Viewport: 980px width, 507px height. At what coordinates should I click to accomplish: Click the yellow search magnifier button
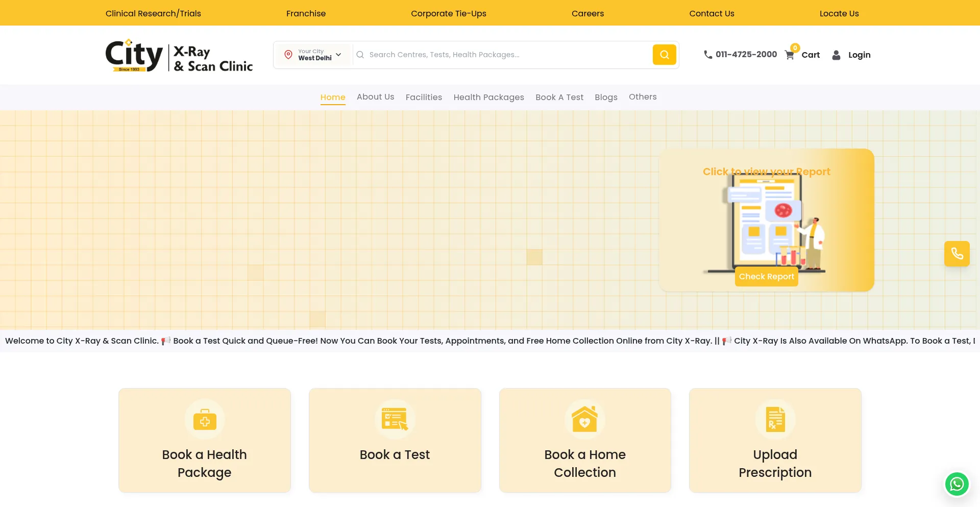[x=664, y=55]
